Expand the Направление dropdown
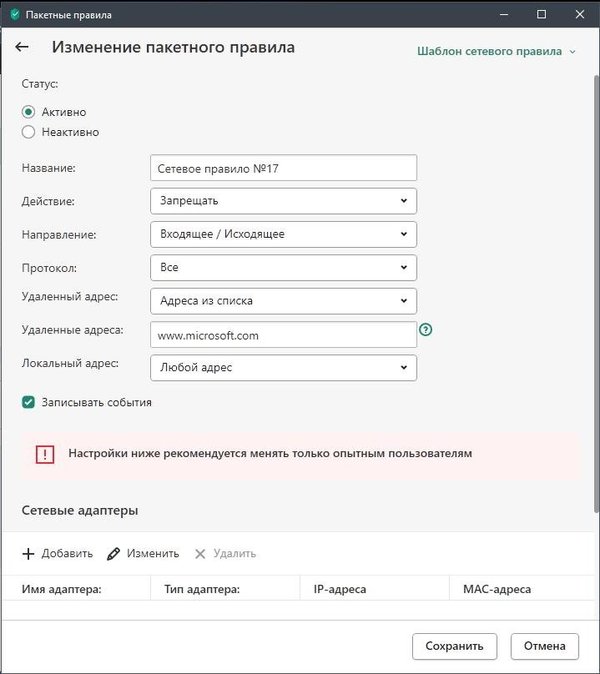Screen dimensions: 600x674 283,234
